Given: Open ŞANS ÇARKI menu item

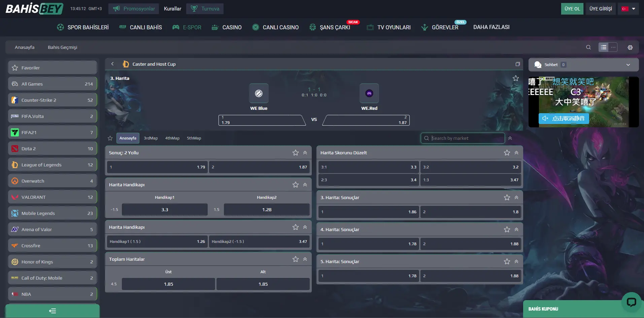Looking at the screenshot, I should (330, 27).
